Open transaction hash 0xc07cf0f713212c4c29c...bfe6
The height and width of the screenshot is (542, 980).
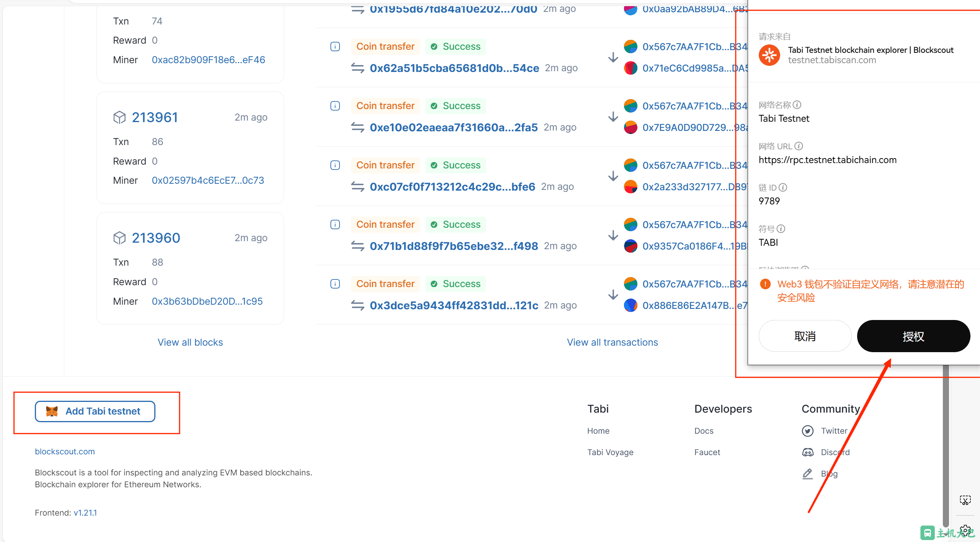pos(452,187)
